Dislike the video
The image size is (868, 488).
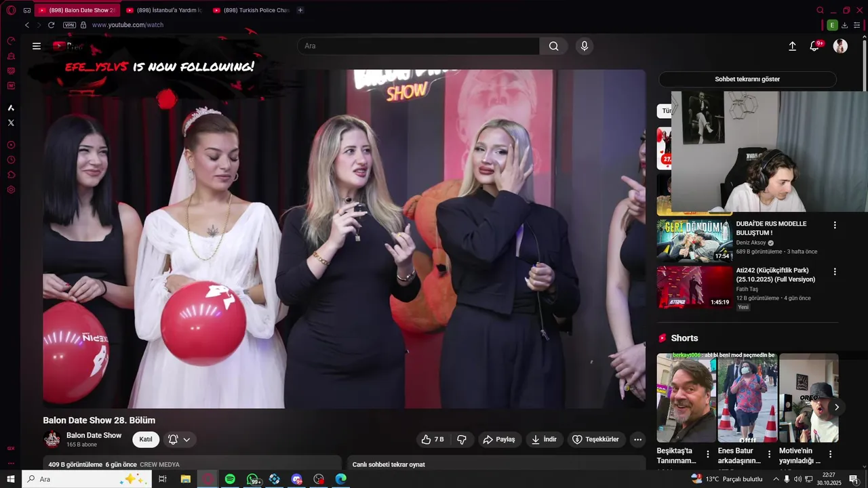click(462, 439)
